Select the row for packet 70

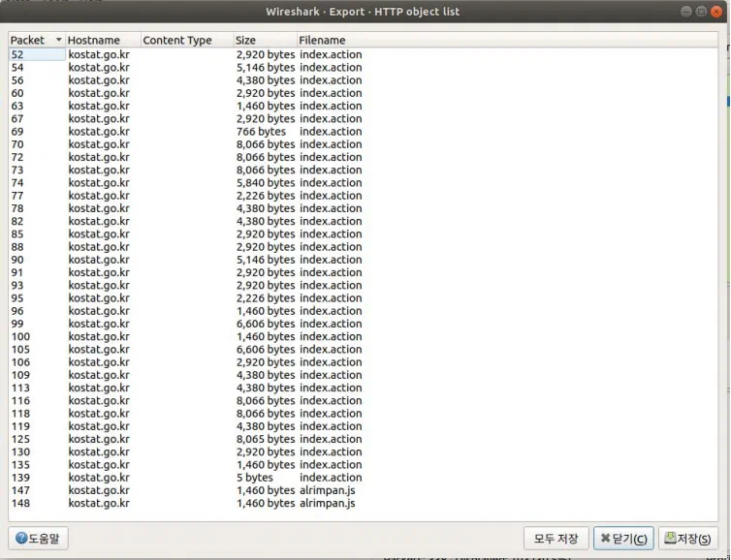coord(364,144)
